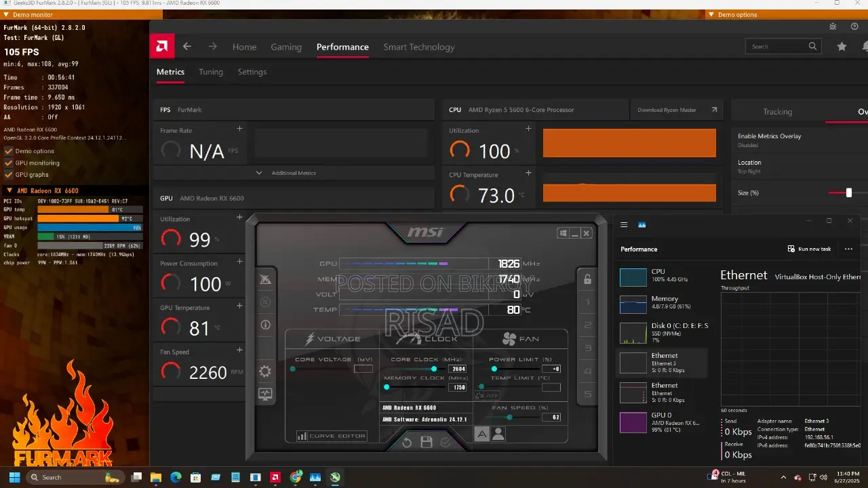Screen dimensions: 868x488
Task: Select Afterburner profile slot 1
Action: coord(588,302)
